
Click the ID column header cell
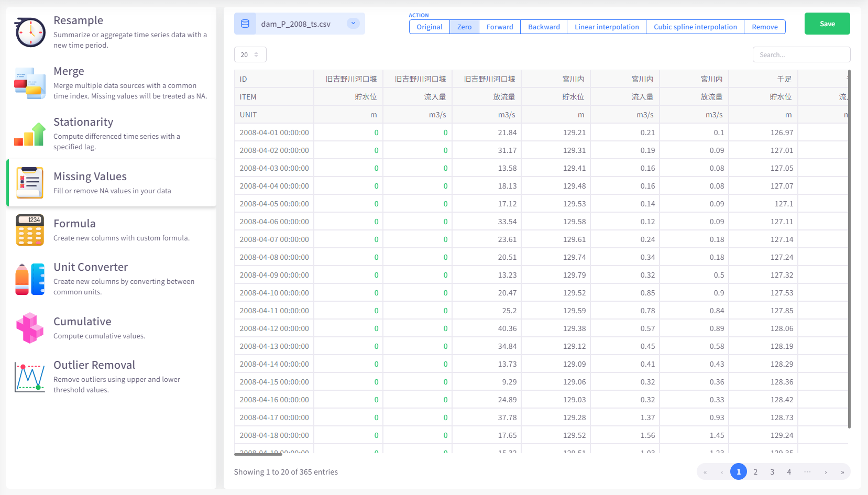pos(274,79)
